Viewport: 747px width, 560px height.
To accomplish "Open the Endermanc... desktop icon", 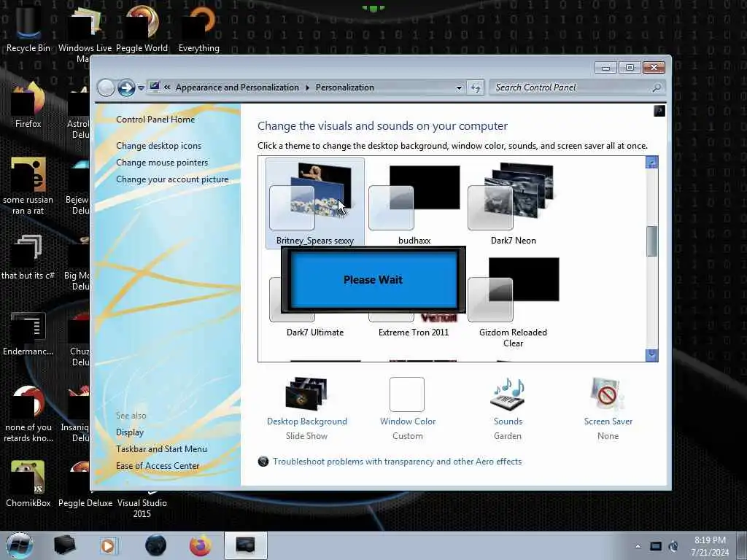I will (28, 333).
